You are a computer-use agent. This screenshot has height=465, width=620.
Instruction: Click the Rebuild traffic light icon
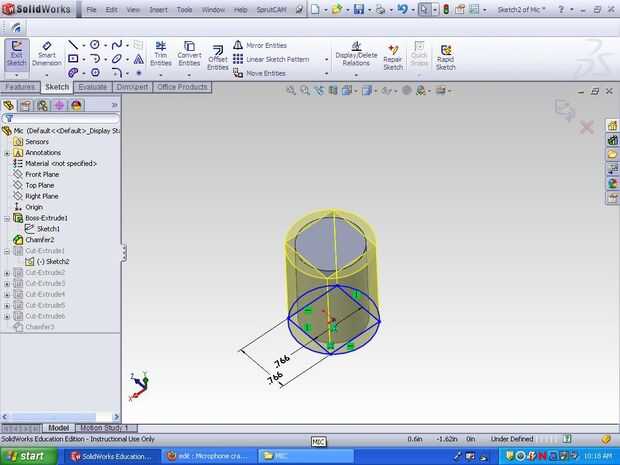click(x=446, y=9)
